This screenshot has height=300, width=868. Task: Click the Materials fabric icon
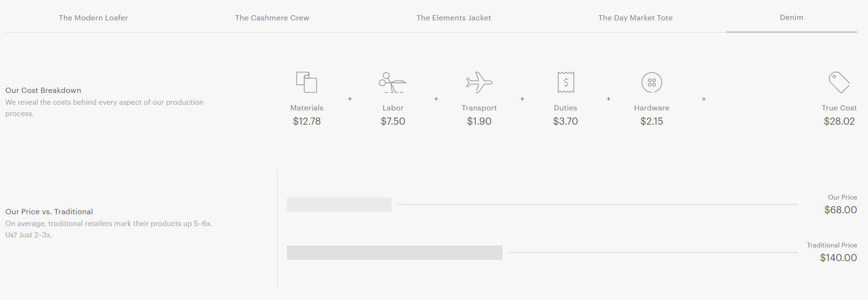(x=306, y=82)
